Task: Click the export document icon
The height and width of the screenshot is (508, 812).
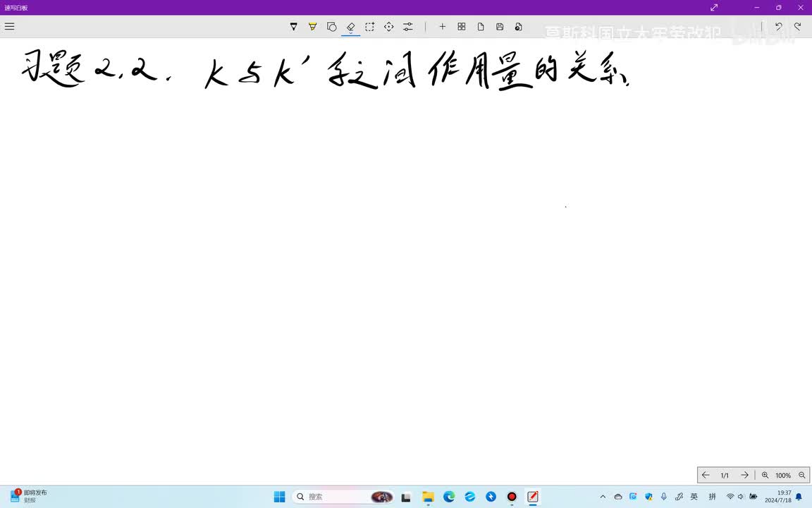Action: (x=518, y=26)
